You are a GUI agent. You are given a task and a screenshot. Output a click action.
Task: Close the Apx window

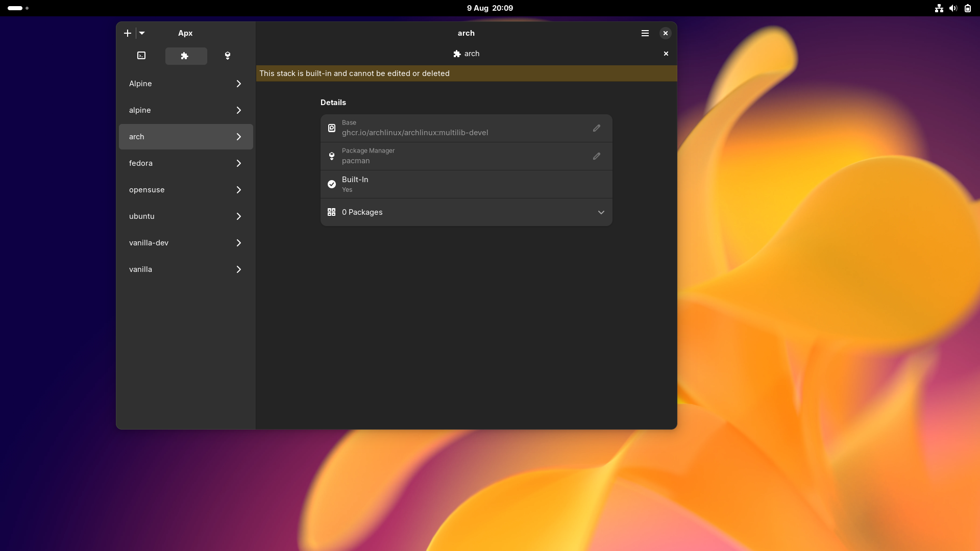click(x=666, y=33)
